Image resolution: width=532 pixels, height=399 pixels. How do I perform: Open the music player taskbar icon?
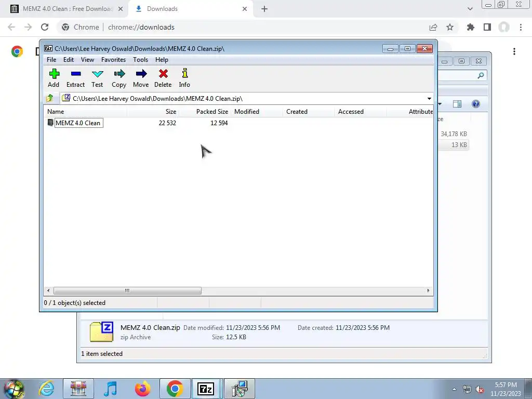pos(110,389)
